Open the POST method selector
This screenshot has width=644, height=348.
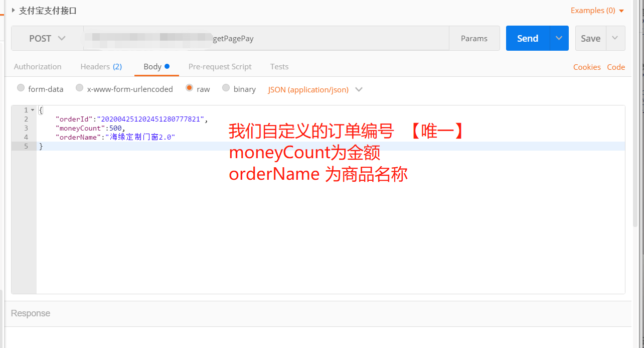click(47, 38)
